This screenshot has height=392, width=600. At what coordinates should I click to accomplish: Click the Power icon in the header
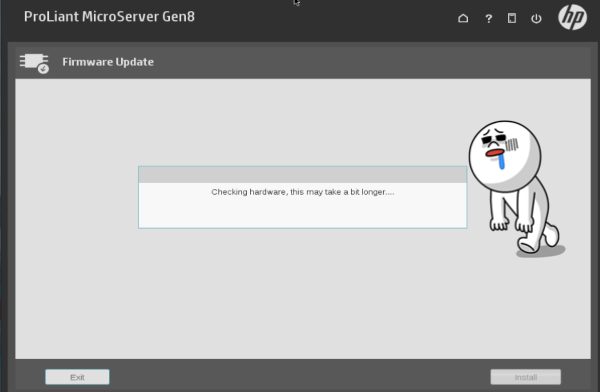point(536,18)
